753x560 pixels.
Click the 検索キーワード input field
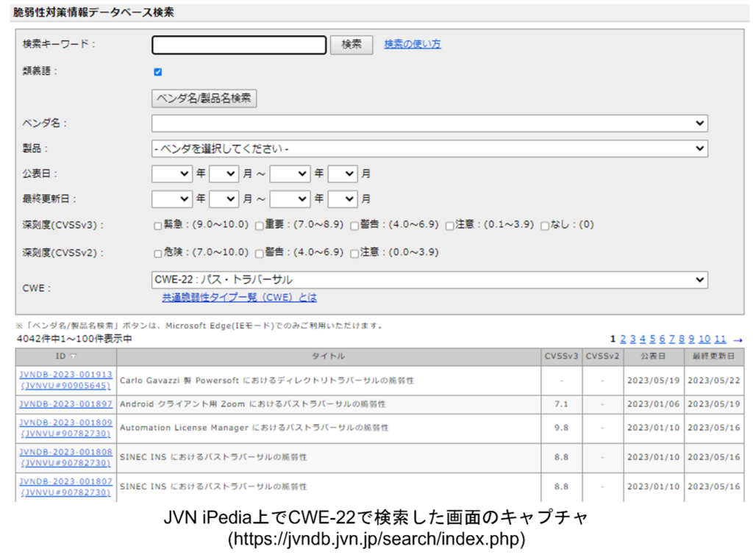(x=239, y=46)
